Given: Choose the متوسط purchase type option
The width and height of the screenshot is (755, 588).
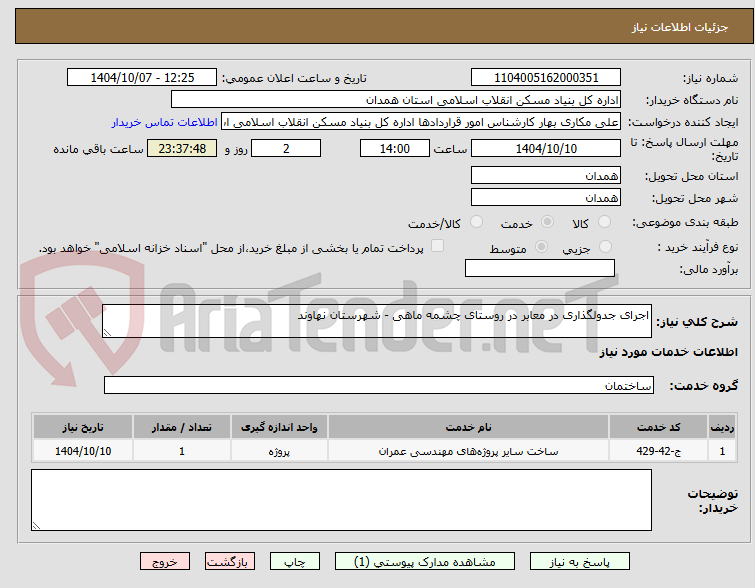Looking at the screenshot, I should tap(541, 247).
